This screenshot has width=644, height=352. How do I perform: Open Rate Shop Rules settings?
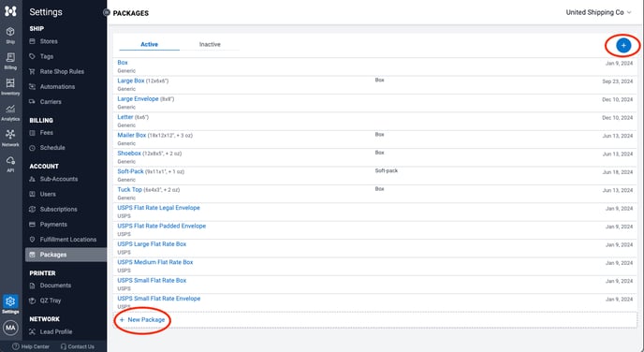62,71
